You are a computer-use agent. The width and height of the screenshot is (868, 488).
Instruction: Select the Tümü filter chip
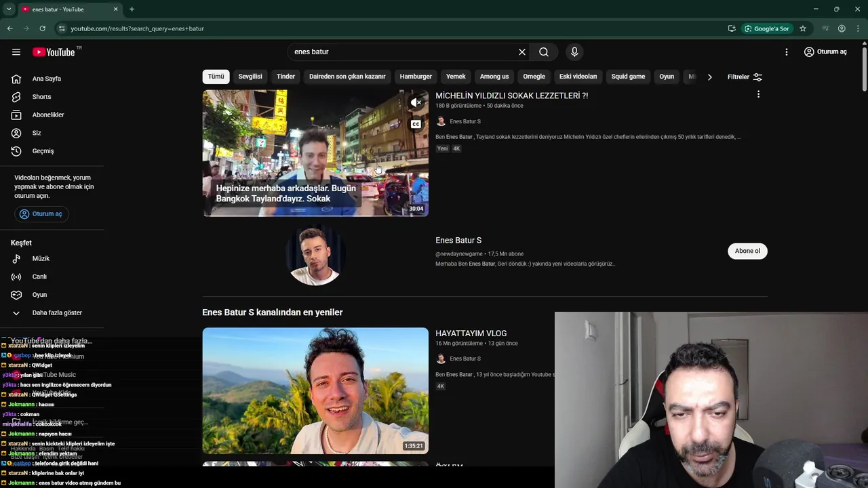pyautogui.click(x=216, y=77)
